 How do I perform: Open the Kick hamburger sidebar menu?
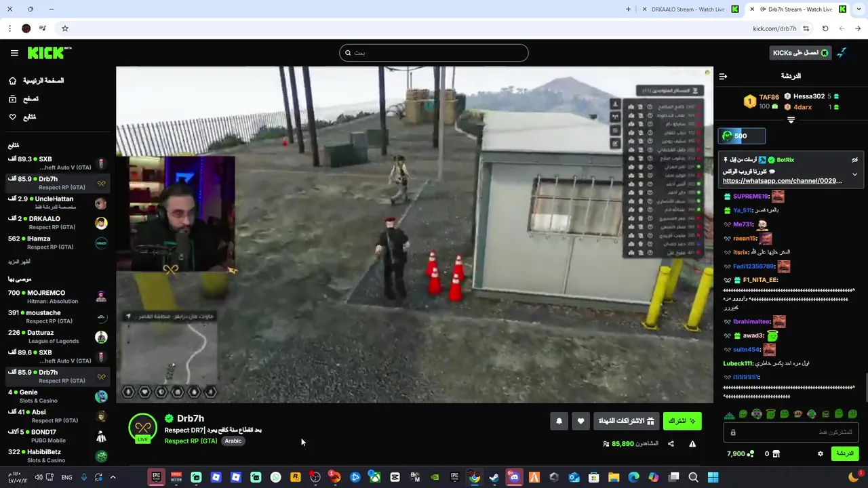14,53
